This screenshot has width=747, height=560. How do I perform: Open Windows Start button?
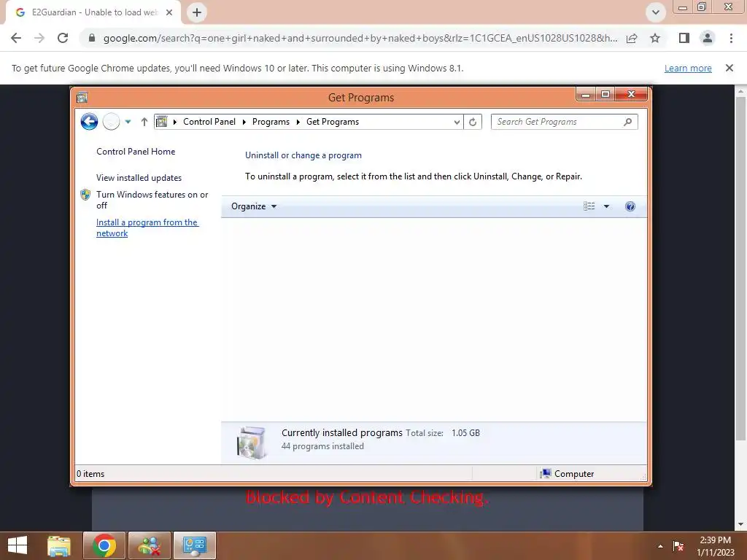point(18,545)
